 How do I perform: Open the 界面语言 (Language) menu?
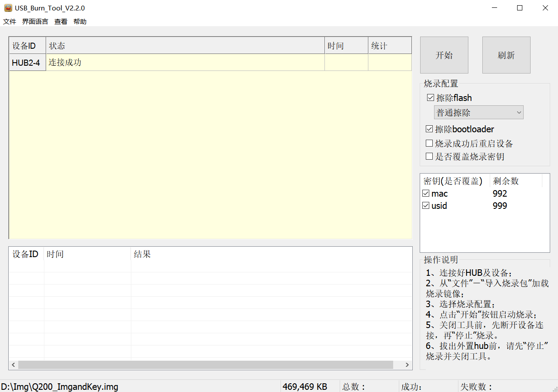coord(35,21)
